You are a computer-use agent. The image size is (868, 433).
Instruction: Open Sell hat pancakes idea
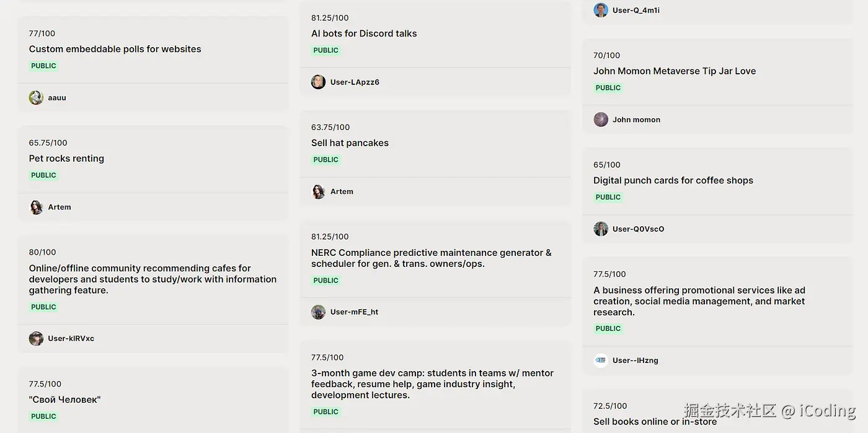click(x=350, y=143)
